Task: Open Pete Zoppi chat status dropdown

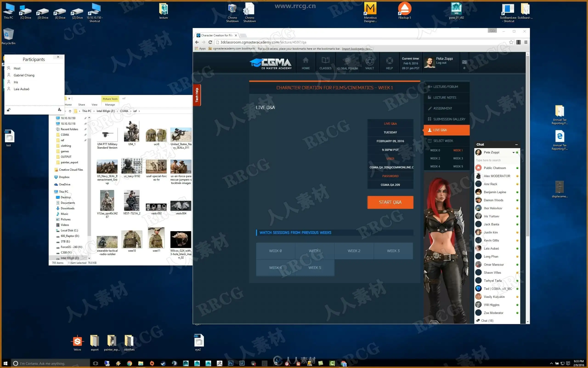Action: tap(513, 152)
